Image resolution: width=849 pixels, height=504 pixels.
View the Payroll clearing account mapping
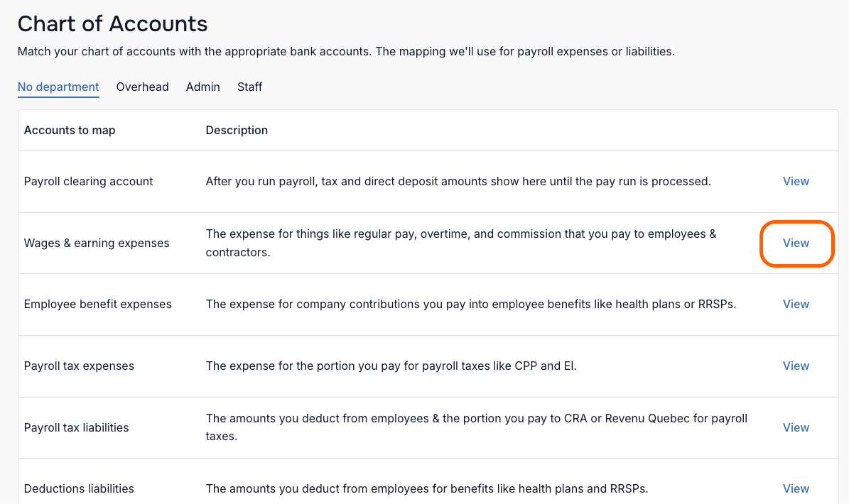coord(796,181)
